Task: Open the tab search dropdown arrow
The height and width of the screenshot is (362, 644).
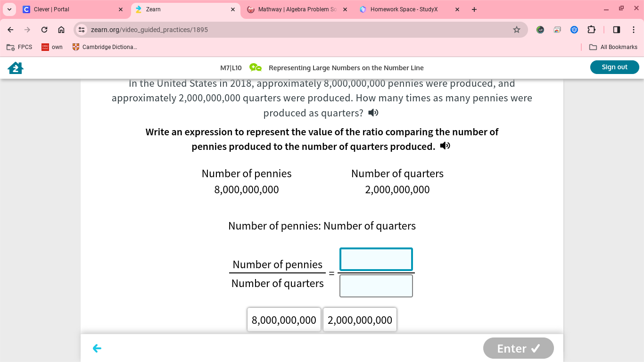Action: click(9, 9)
